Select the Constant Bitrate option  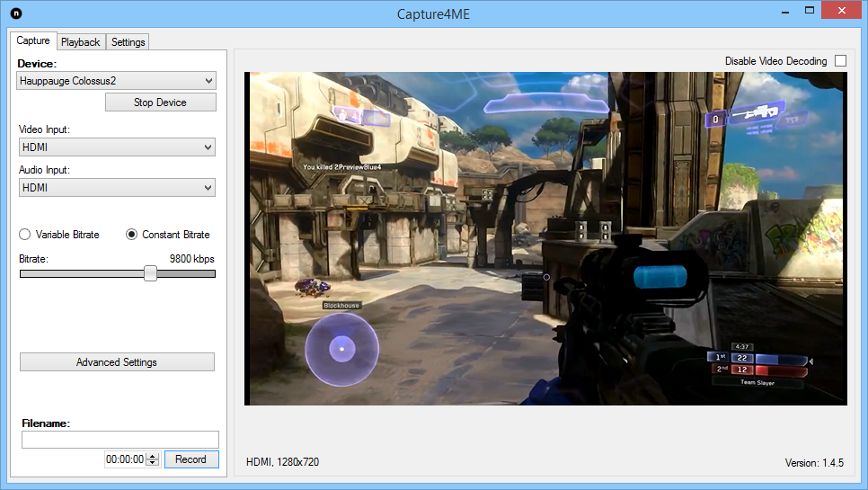(x=131, y=235)
